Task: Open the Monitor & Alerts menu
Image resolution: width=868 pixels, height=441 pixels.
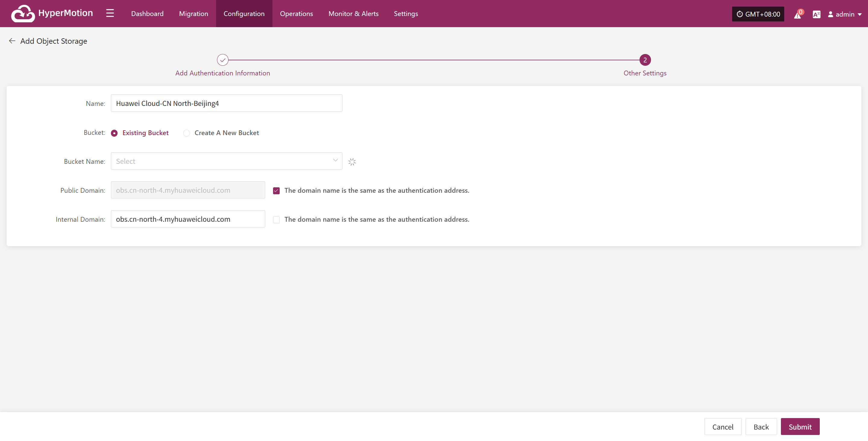Action: tap(354, 14)
